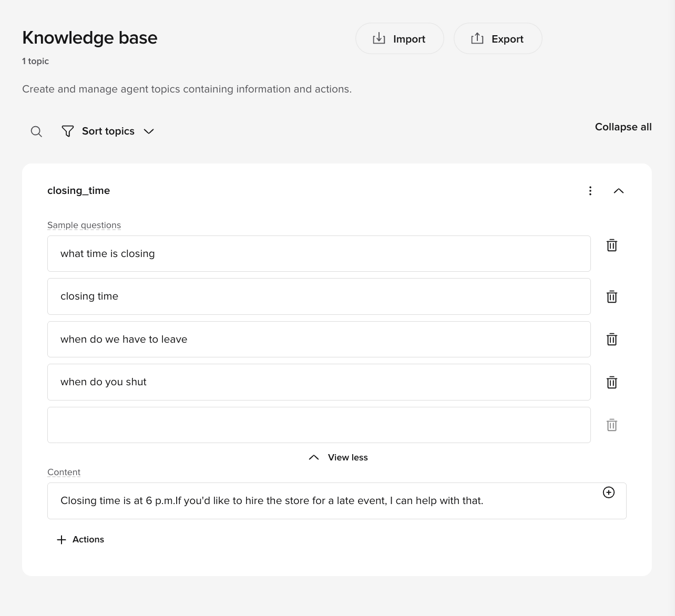Screen dimensions: 675x616
Task: Click the empty sample question input field
Action: tap(319, 425)
